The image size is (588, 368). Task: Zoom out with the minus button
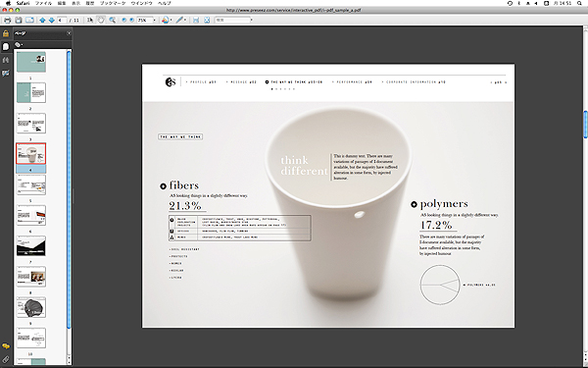124,20
